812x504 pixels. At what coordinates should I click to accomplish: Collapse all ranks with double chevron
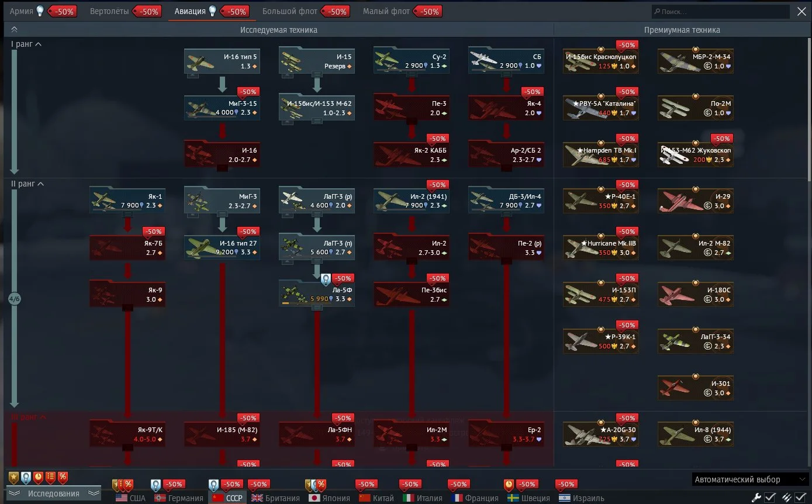pos(15,29)
